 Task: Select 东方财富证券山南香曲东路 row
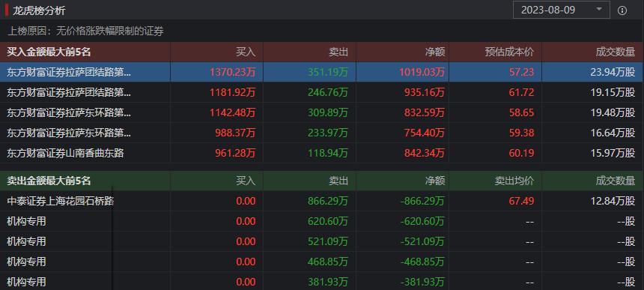pos(322,153)
